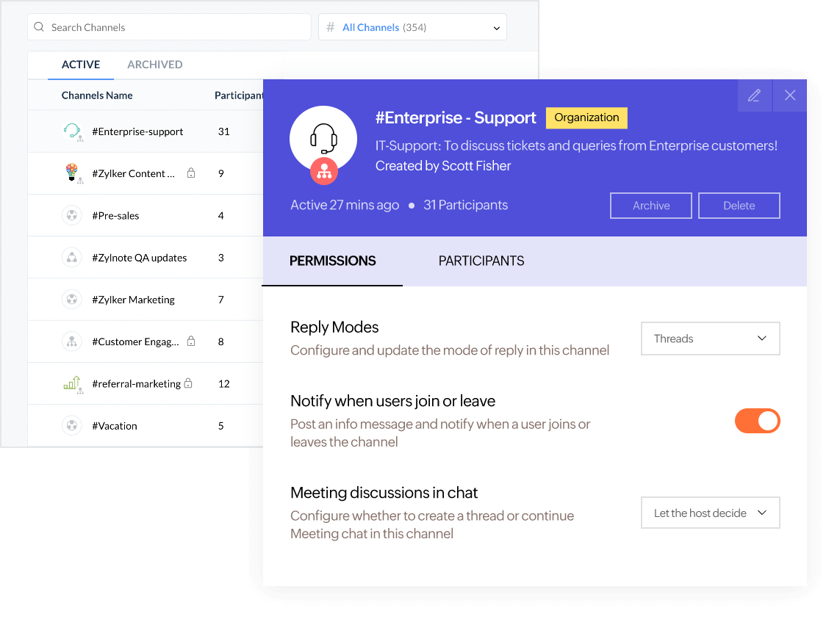Open the All Channels filter dropdown
The width and height of the screenshot is (840, 622).
pyautogui.click(x=412, y=28)
